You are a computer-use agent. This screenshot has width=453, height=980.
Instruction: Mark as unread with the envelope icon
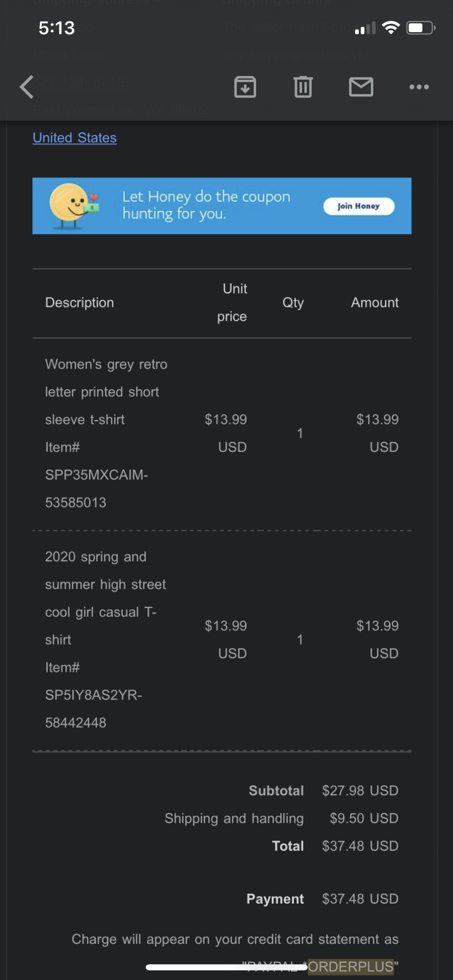tap(361, 87)
